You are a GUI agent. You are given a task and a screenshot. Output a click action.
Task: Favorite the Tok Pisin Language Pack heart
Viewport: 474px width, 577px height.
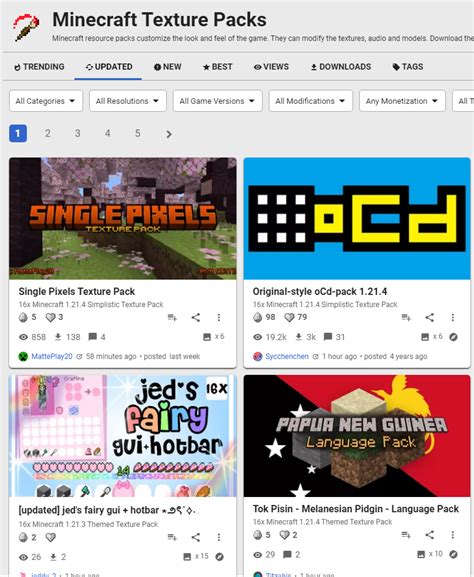point(284,535)
